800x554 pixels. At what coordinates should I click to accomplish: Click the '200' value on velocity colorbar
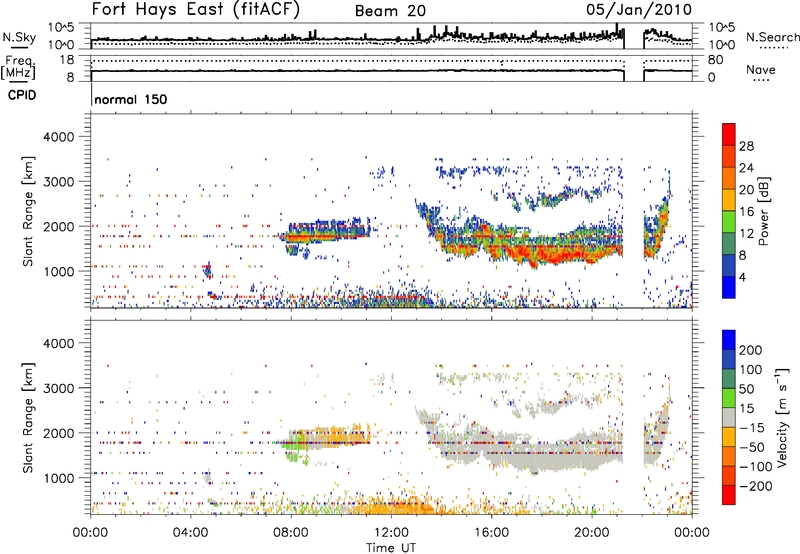tap(751, 350)
